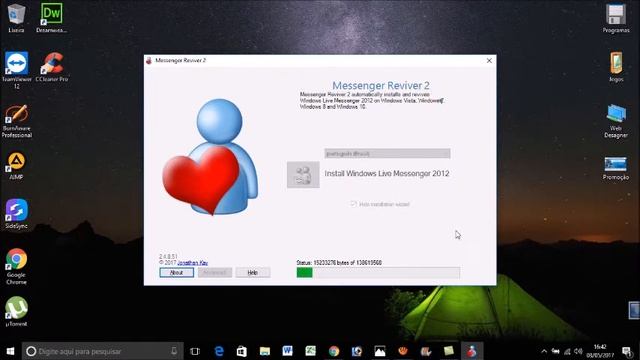Open the sticky notes taskbar icon
This screenshot has width=640, height=360.
449,351
